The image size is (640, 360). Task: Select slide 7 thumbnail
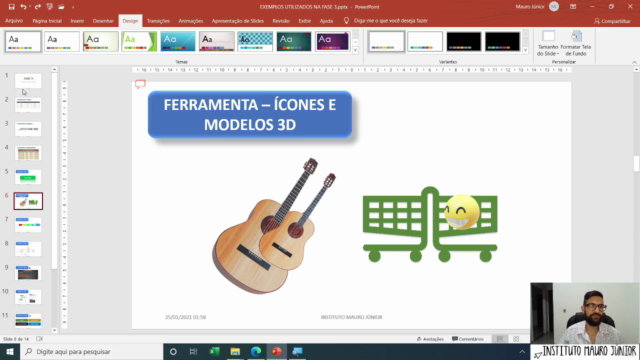pos(28,225)
